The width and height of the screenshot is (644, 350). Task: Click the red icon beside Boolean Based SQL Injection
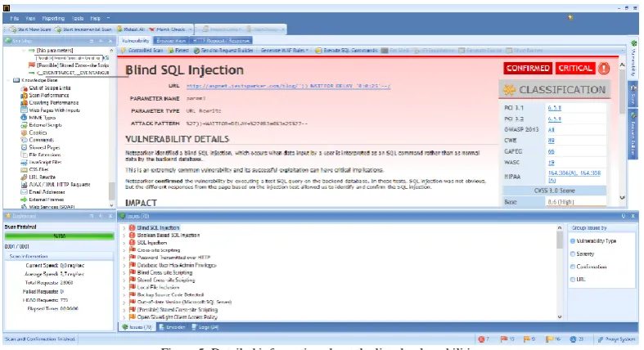coord(133,236)
